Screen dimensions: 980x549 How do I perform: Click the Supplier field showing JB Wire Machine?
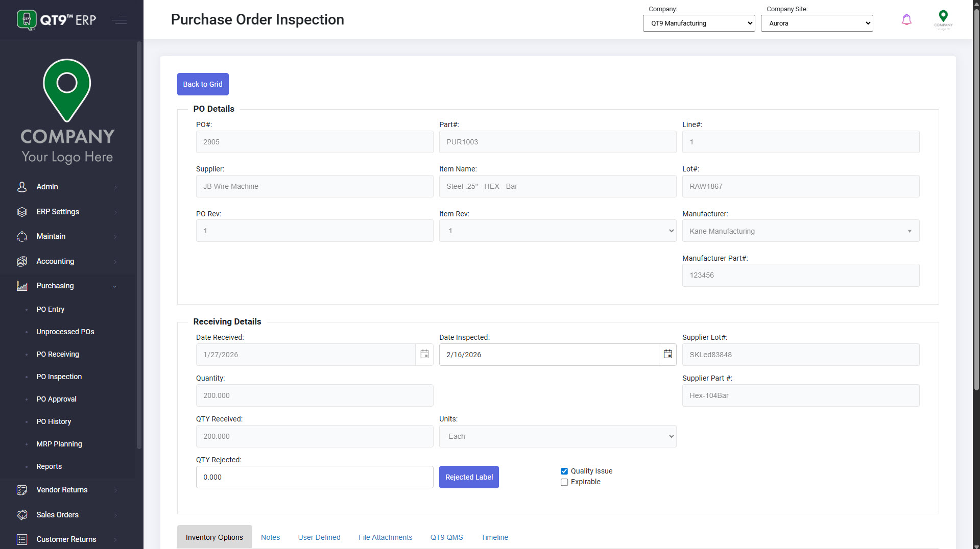point(315,186)
